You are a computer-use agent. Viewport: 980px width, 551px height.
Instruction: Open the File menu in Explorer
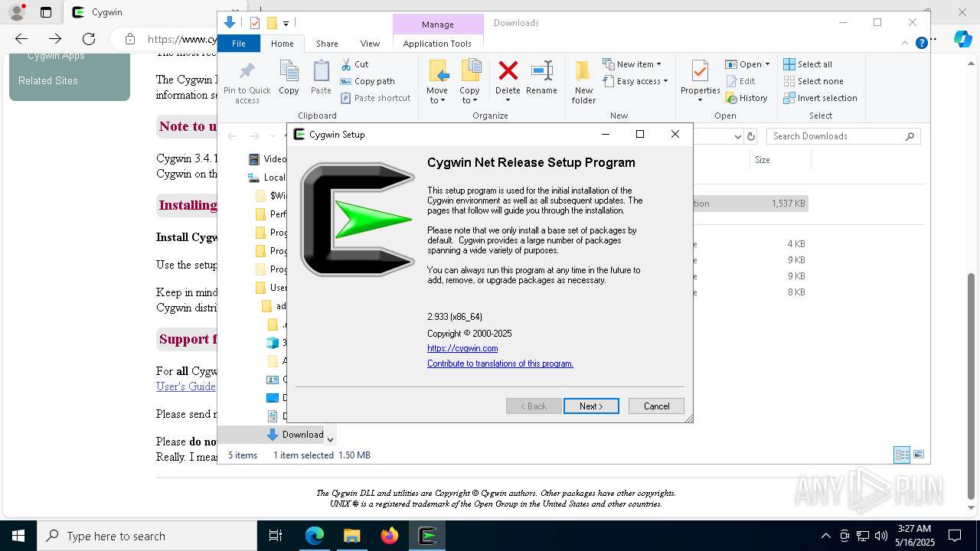pos(239,44)
